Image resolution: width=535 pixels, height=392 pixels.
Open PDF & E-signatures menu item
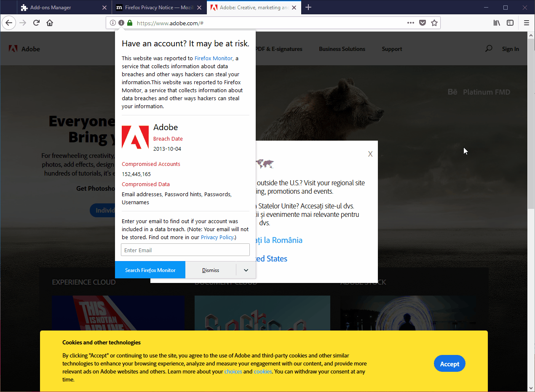pyautogui.click(x=279, y=49)
